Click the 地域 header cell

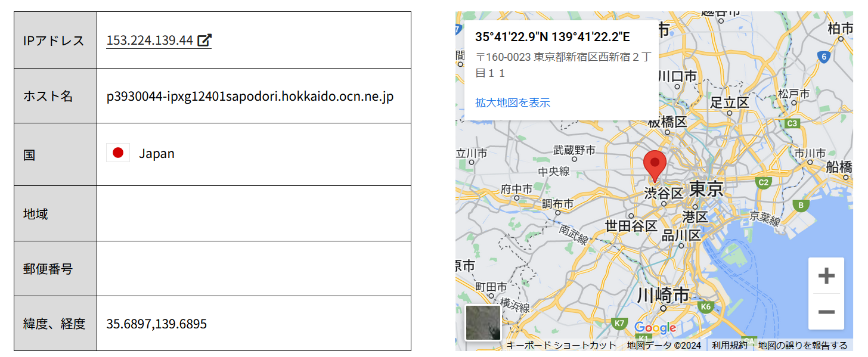click(x=55, y=213)
